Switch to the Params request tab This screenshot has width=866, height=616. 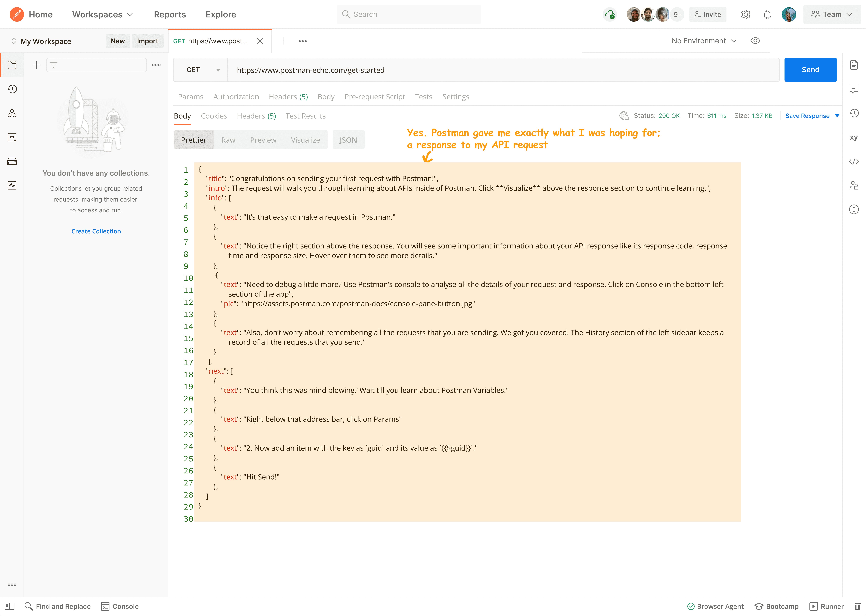(191, 97)
